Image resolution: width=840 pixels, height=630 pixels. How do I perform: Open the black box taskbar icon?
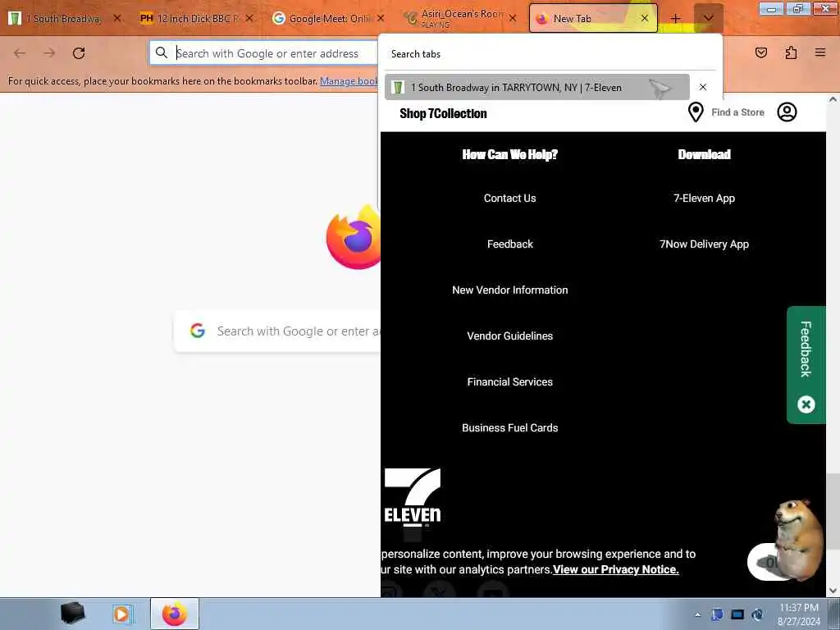(73, 614)
